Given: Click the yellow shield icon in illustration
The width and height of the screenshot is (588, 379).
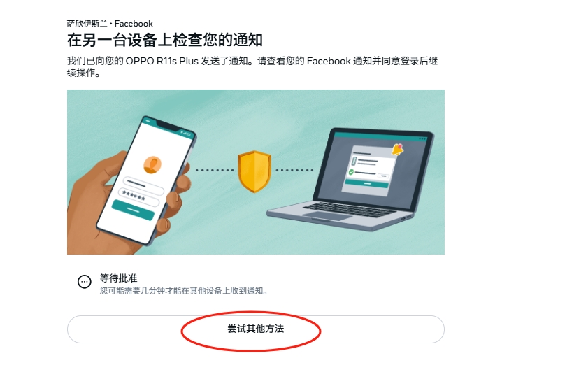Looking at the screenshot, I should click(x=254, y=171).
